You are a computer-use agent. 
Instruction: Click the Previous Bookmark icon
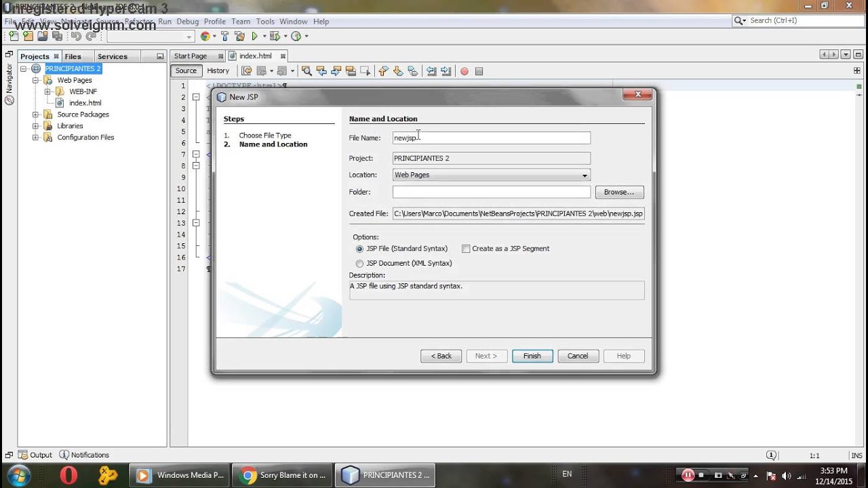pos(383,70)
